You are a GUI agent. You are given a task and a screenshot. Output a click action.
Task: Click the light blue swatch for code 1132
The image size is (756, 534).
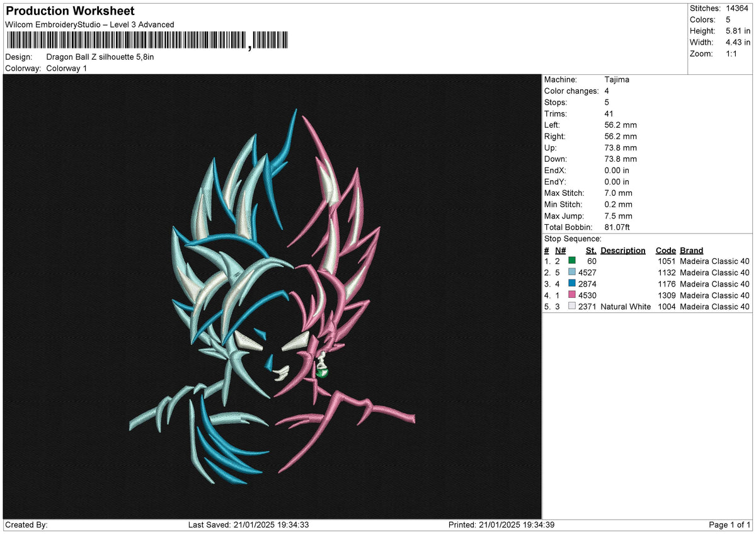point(572,272)
